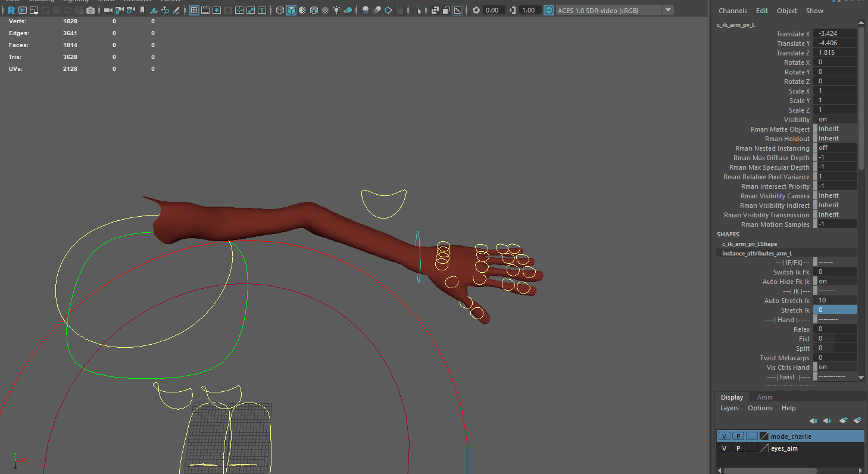Toggle the multisample anti-aliasing icon
The width and height of the screenshot is (868, 474).
point(388,10)
